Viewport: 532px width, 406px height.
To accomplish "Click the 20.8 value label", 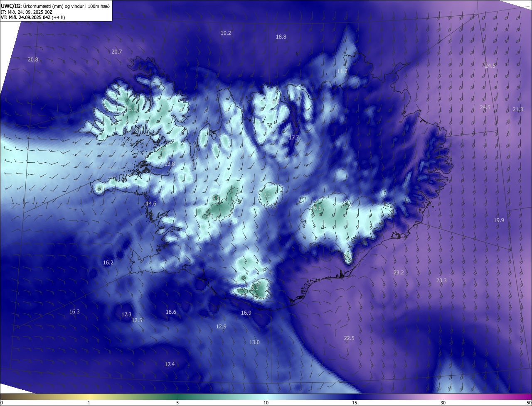I will (x=33, y=59).
